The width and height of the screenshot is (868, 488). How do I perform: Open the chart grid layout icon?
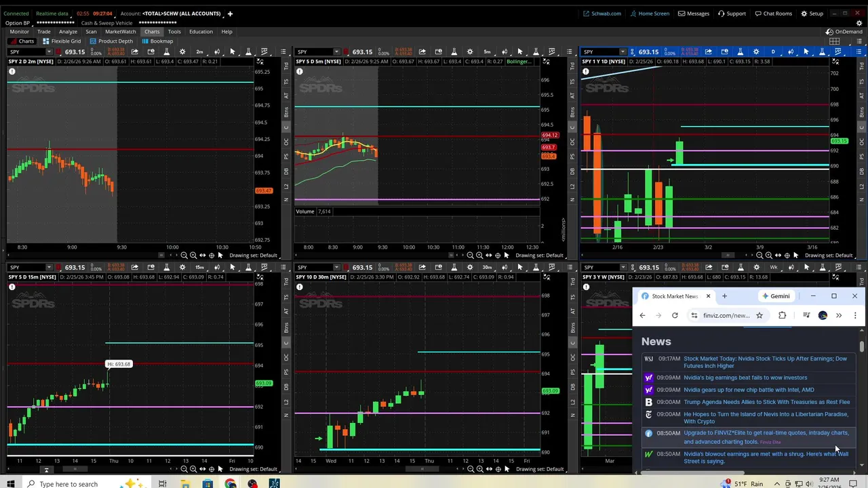point(835,41)
